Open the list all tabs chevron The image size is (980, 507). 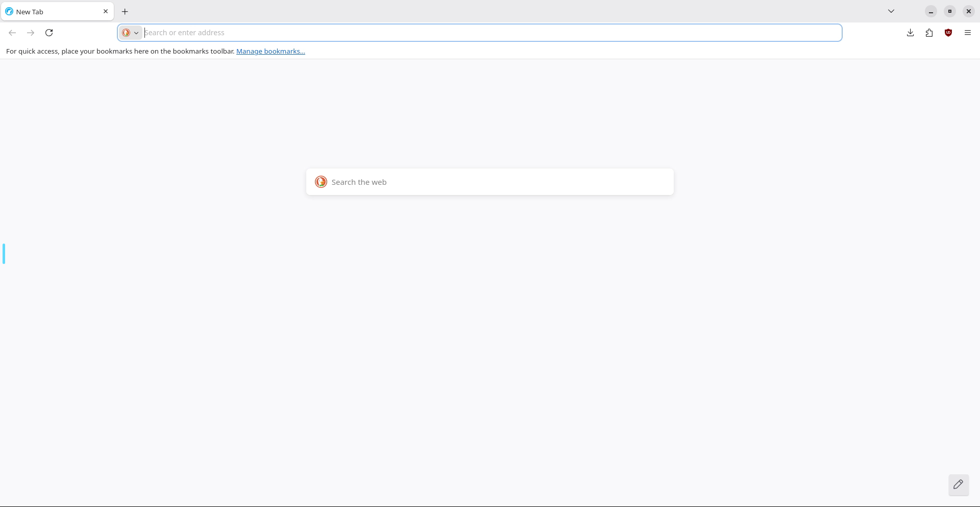(891, 11)
